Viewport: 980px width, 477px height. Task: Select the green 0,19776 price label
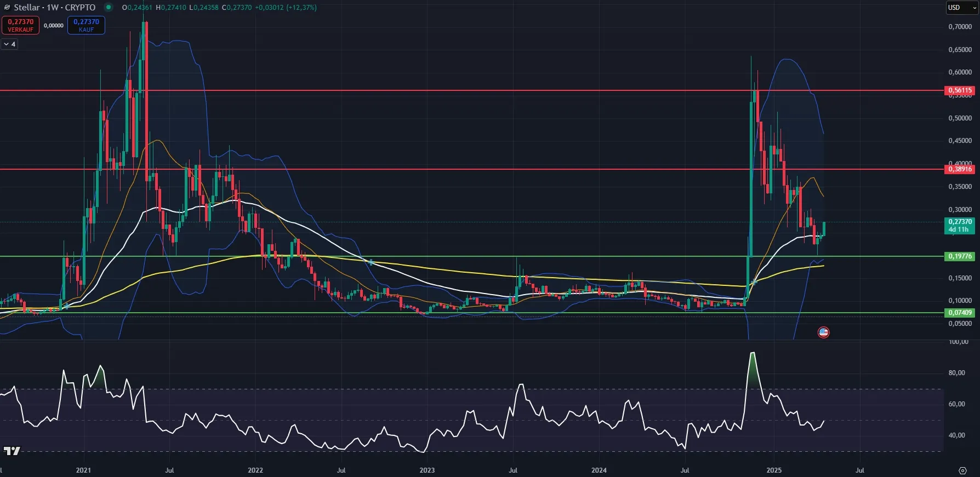click(x=960, y=256)
